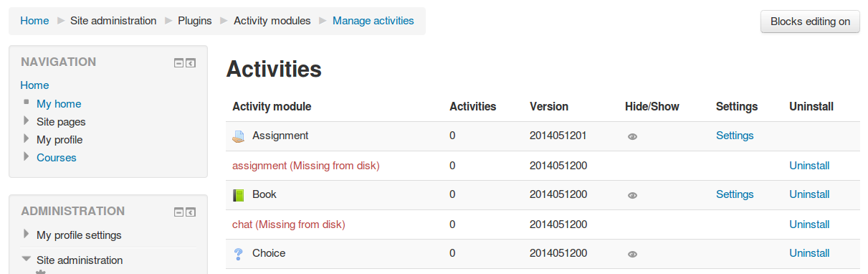Image resolution: width=868 pixels, height=274 pixels.
Task: Expand the Site pages tree node
Action: (x=27, y=121)
